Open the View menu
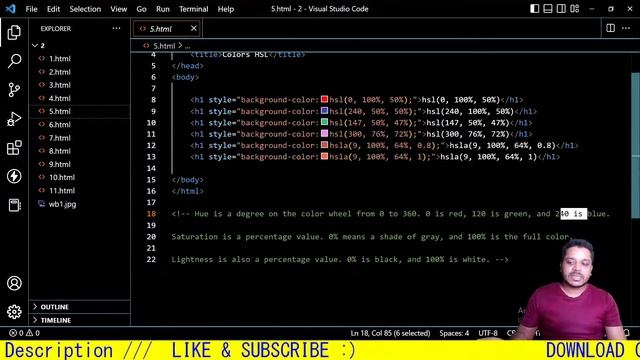640x360 pixels. [118, 9]
